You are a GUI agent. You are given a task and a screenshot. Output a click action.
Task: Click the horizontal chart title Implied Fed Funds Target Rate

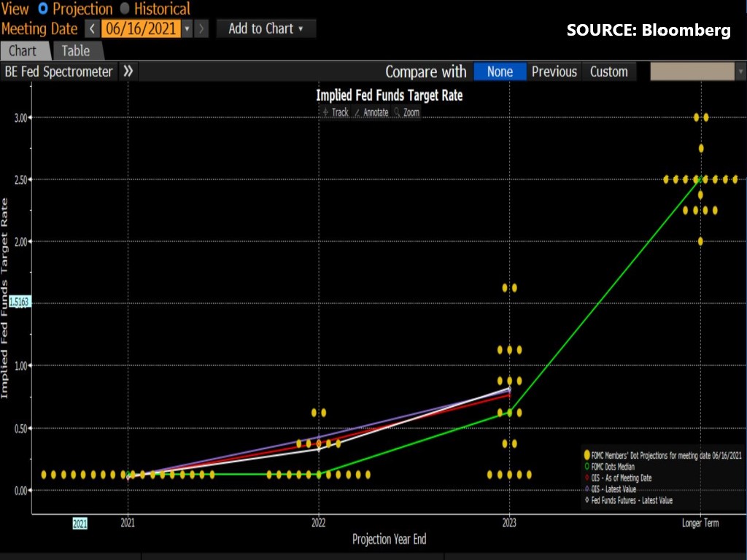pos(390,96)
